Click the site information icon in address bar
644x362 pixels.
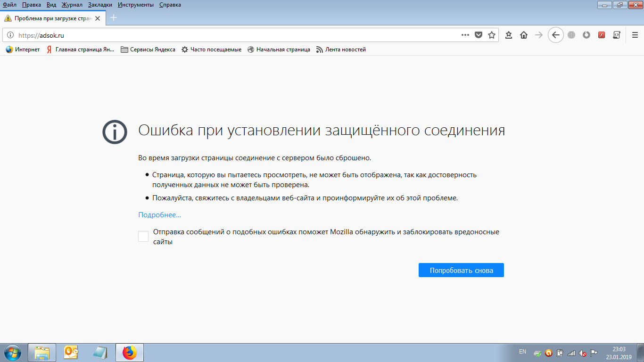(x=10, y=35)
